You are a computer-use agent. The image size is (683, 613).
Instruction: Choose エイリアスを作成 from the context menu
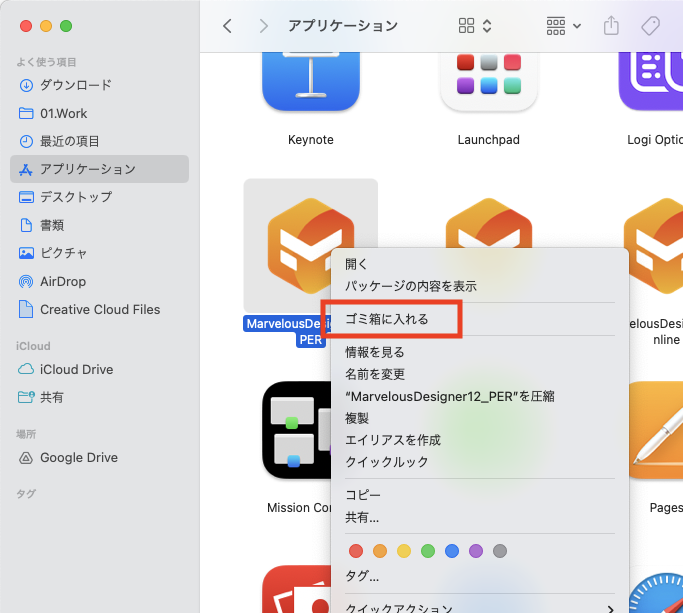pyautogui.click(x=480, y=440)
